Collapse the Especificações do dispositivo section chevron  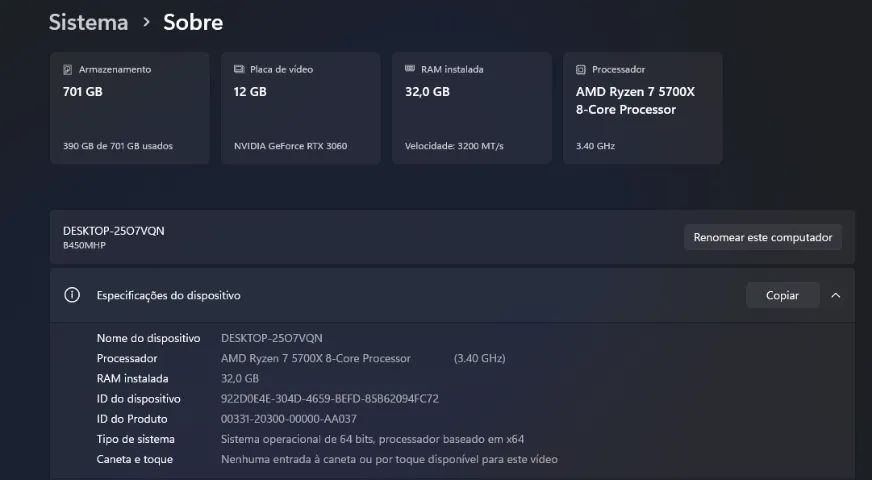pyautogui.click(x=835, y=295)
